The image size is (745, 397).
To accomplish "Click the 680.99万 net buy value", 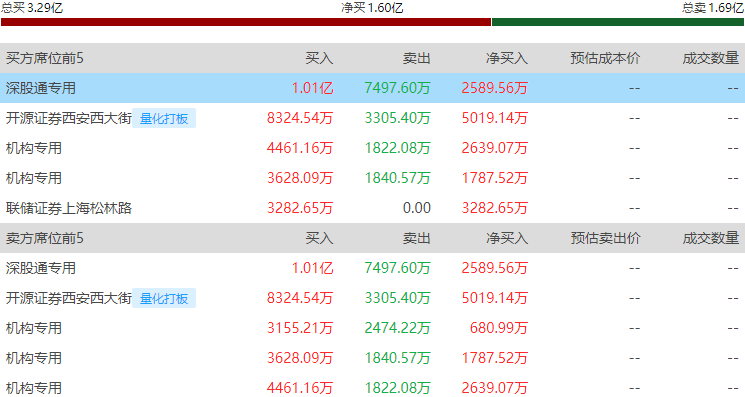I will point(498,328).
